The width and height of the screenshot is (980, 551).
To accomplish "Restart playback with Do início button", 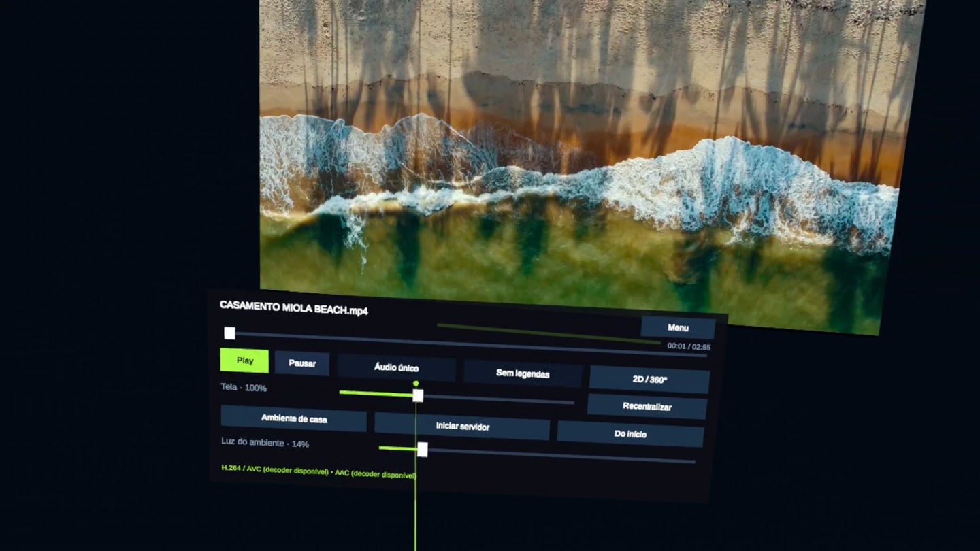I will click(x=630, y=433).
